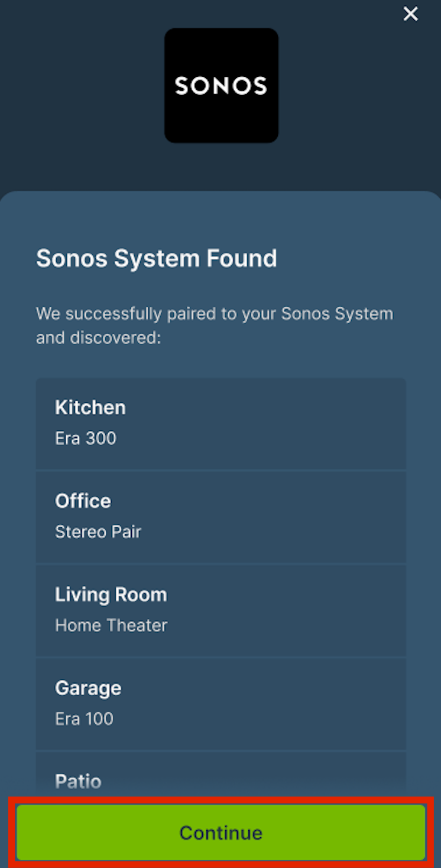Click the black Sonos app badge

tap(221, 84)
